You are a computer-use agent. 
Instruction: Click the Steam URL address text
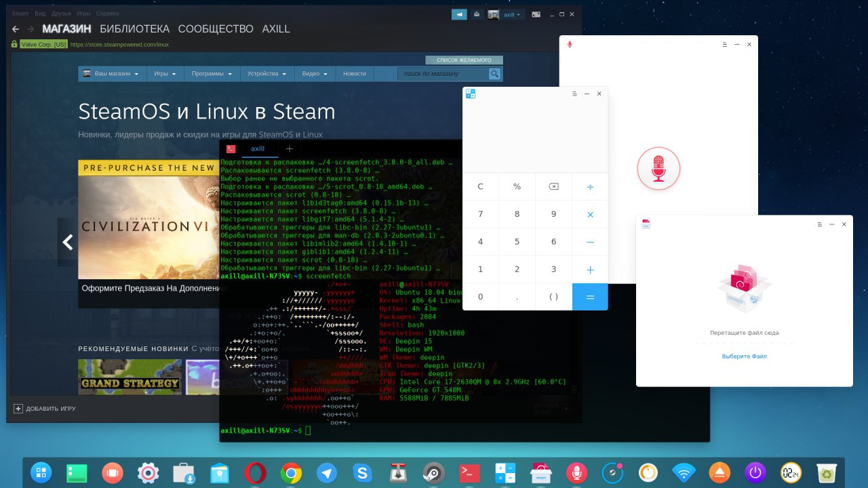(x=119, y=45)
